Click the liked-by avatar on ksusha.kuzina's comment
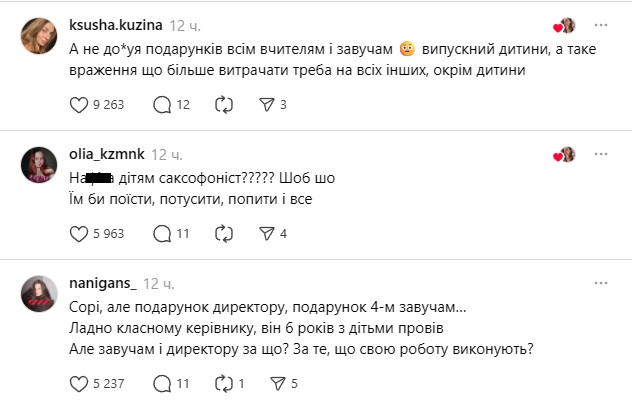Image resolution: width=632 pixels, height=405 pixels. tap(566, 25)
